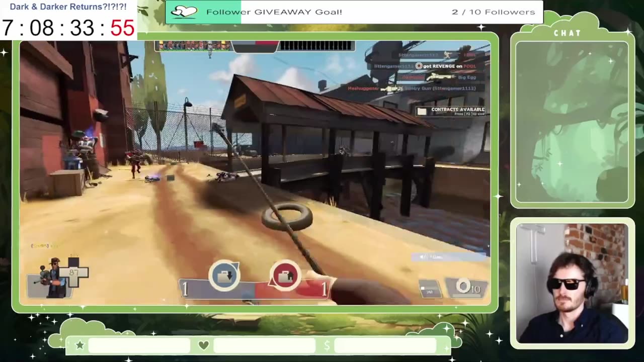Click the hearts icon beside the giveaway goal
The height and width of the screenshot is (362, 644).
click(x=184, y=12)
